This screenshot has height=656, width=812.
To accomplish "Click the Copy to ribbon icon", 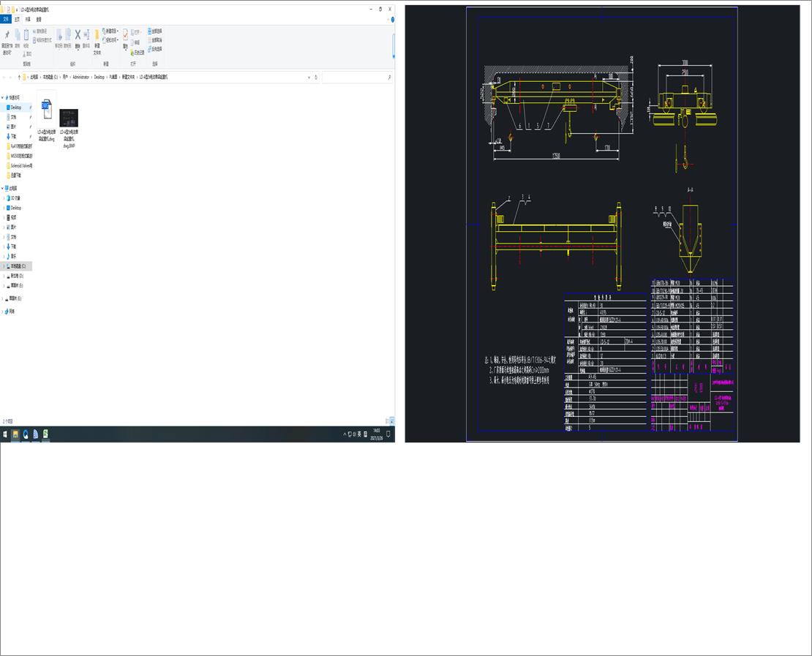I will coord(68,34).
